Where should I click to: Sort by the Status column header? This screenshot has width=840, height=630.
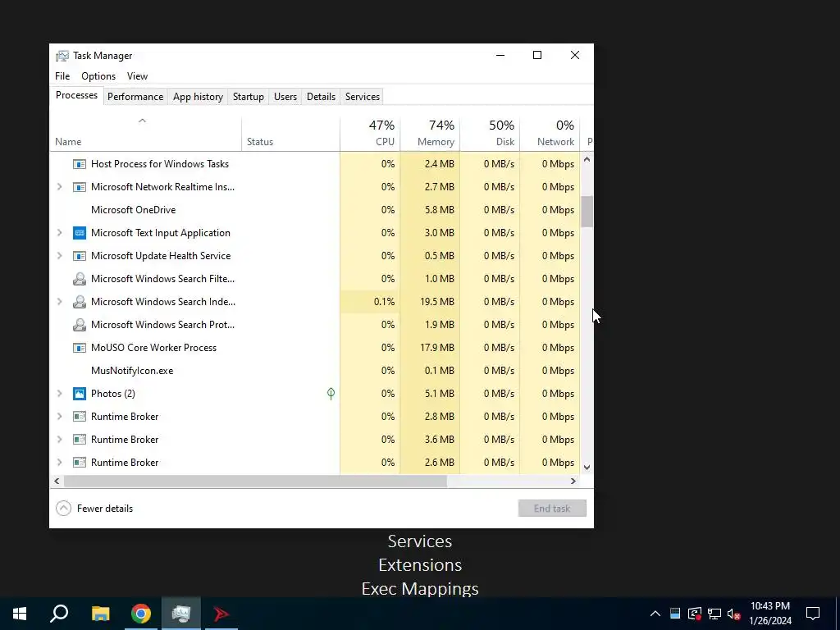290,135
